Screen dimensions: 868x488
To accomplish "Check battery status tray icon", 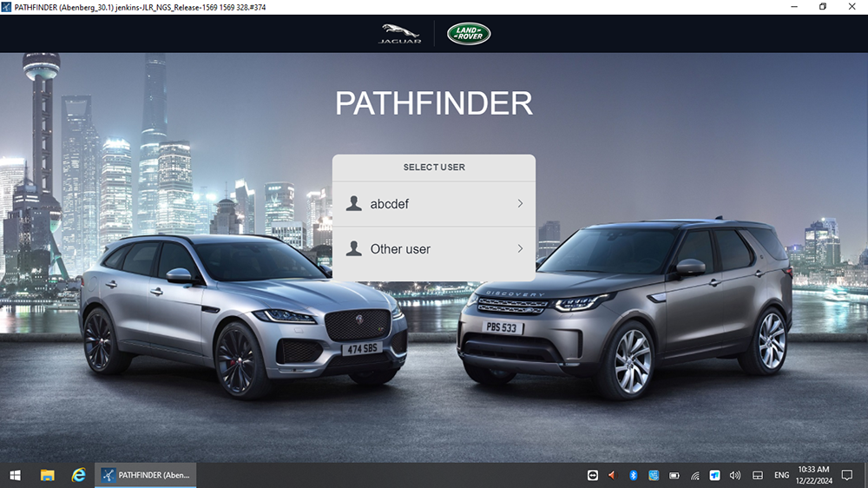I will point(674,475).
